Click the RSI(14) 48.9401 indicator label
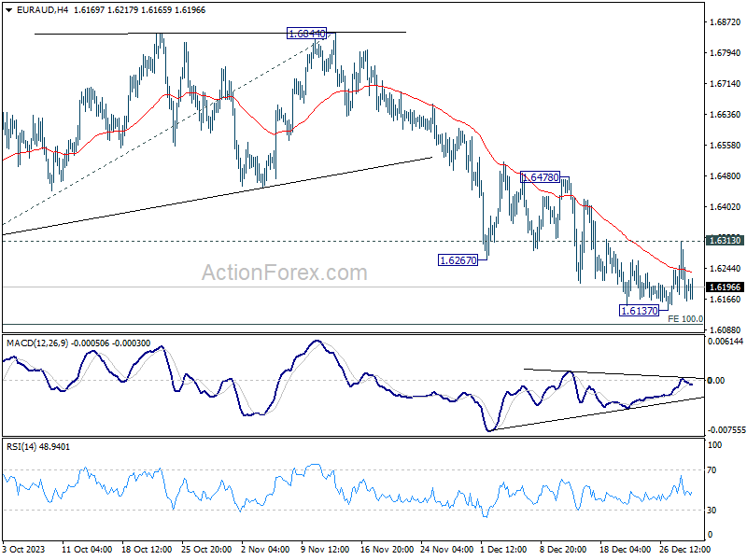This screenshot has width=747, height=560. pyautogui.click(x=38, y=447)
